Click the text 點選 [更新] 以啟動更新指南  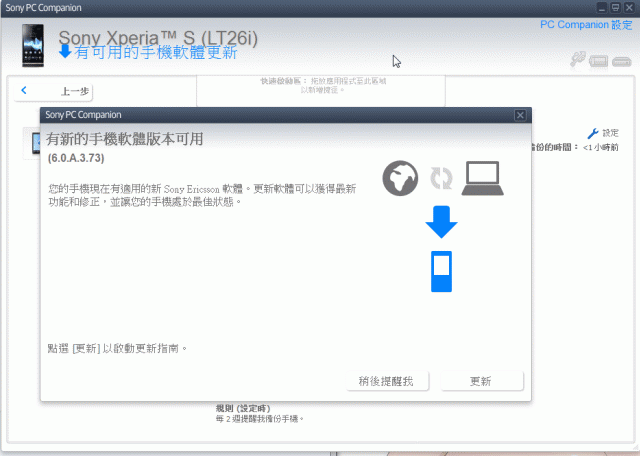tap(117, 348)
